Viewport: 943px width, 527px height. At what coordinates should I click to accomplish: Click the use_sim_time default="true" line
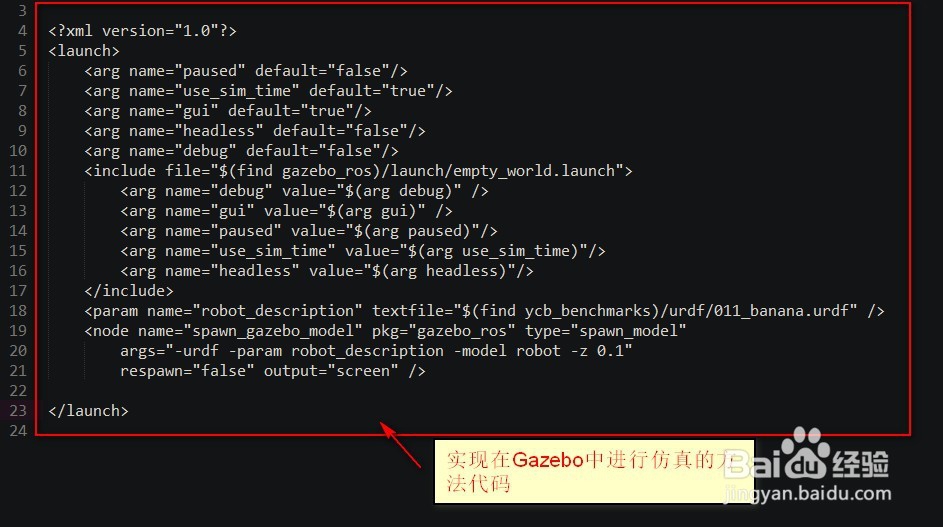[268, 91]
